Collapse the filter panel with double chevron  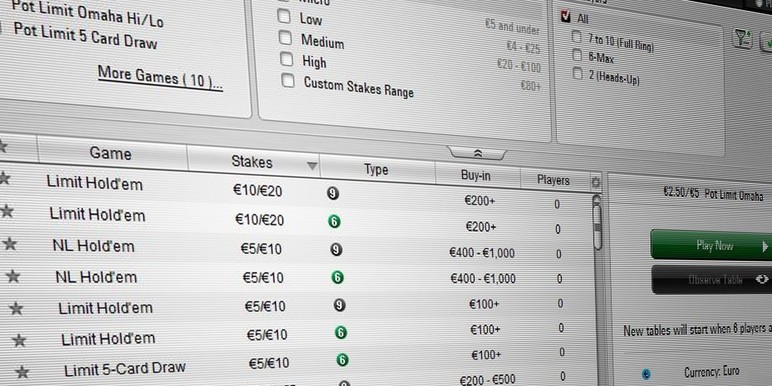[477, 153]
